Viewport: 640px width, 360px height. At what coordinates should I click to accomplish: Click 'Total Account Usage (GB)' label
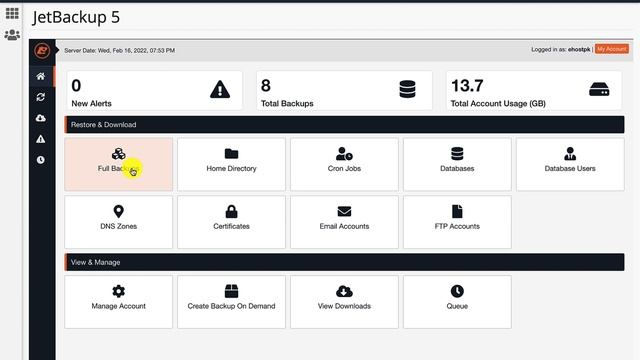[x=498, y=103]
